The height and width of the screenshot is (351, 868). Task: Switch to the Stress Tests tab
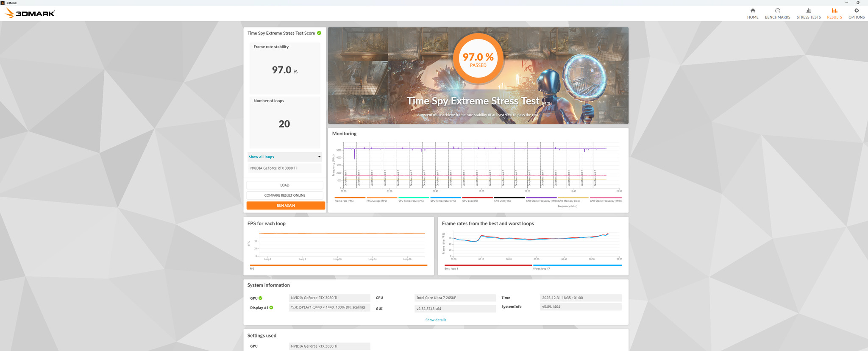tap(809, 14)
